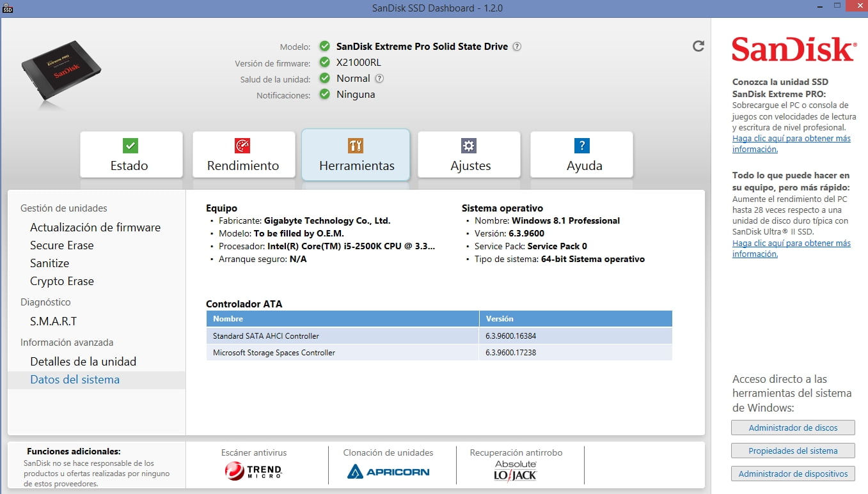
Task: Open Actualización de firmware in sidebar
Action: click(95, 228)
